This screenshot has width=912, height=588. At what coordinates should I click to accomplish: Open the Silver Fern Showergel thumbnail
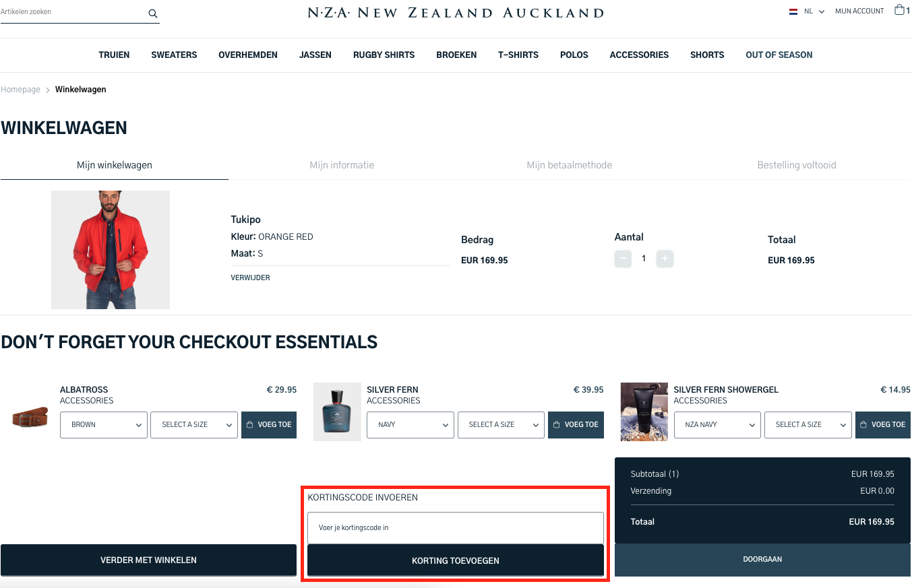644,412
